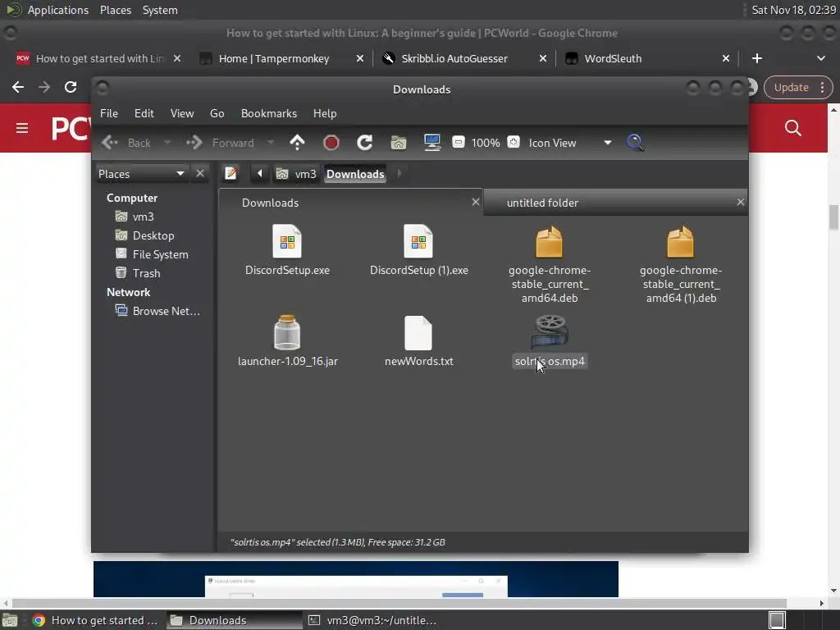Click PCWorld search magnifier icon

coord(793,127)
